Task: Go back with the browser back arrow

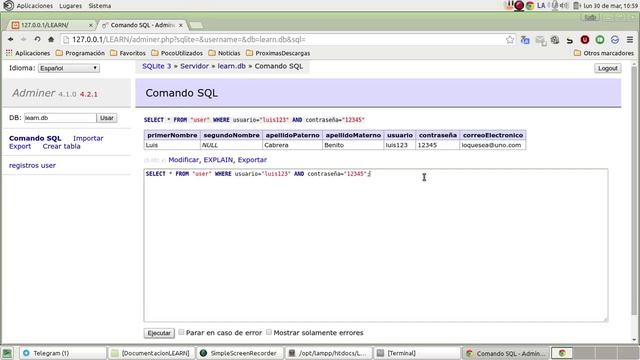Action: [x=11, y=40]
